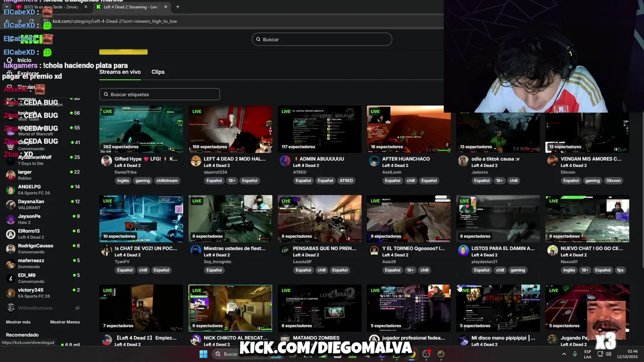The height and width of the screenshot is (362, 644).
Task: Open the Windows Start menu
Action: pos(203,354)
